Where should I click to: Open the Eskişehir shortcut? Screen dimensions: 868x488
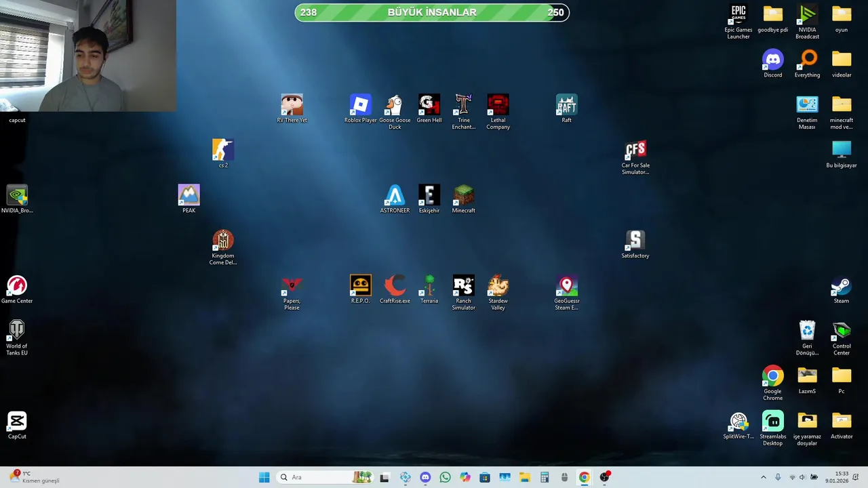[429, 199]
